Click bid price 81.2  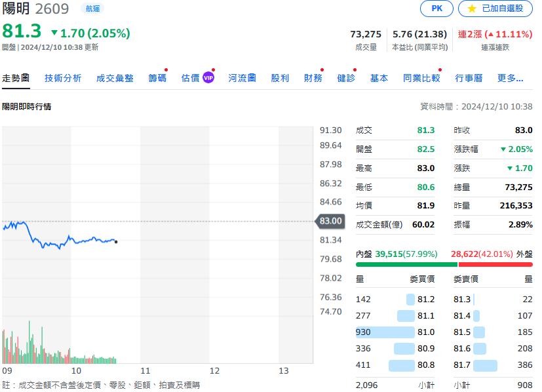coord(426,300)
